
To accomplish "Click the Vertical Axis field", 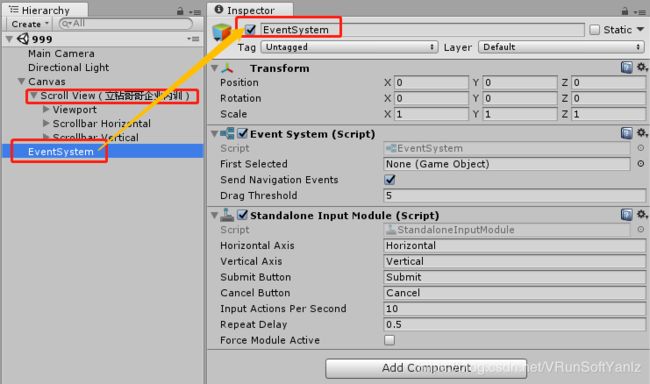I will click(x=514, y=261).
